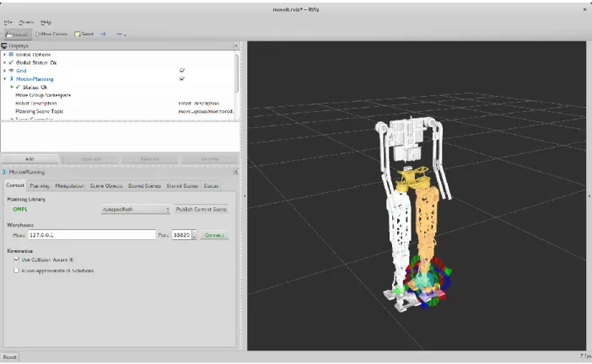Expand the Global Options row
Image resolution: width=592 pixels, height=364 pixels.
(x=4, y=54)
